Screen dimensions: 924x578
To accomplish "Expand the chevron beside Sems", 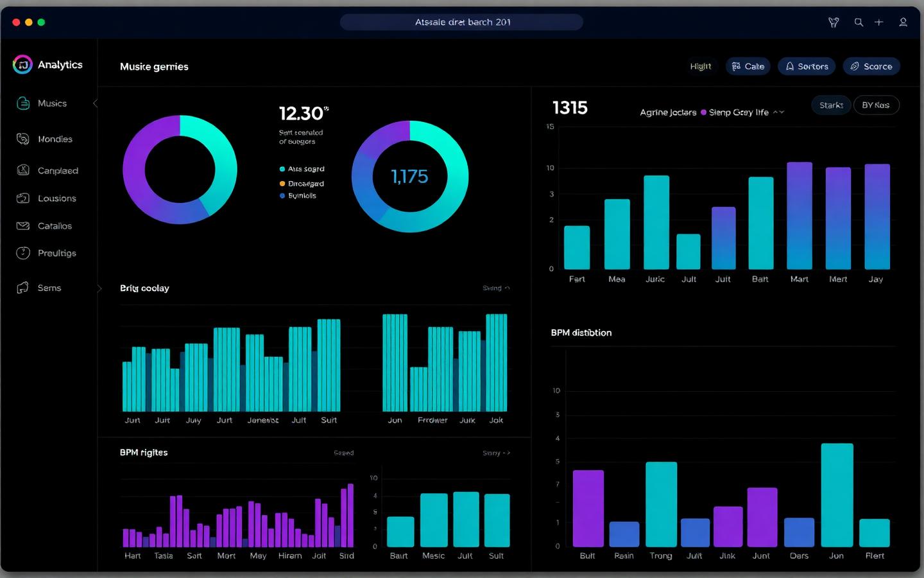I will 99,288.
